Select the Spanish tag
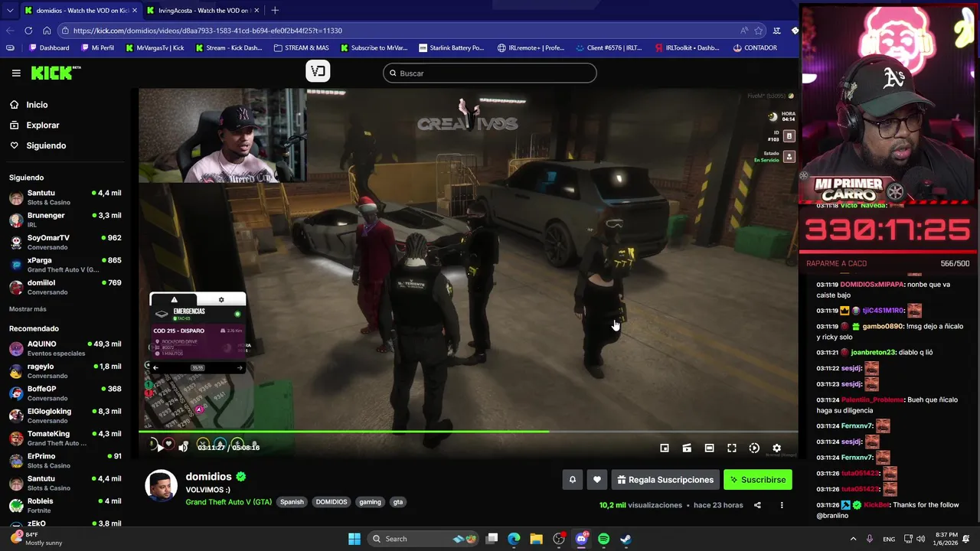 coord(292,502)
